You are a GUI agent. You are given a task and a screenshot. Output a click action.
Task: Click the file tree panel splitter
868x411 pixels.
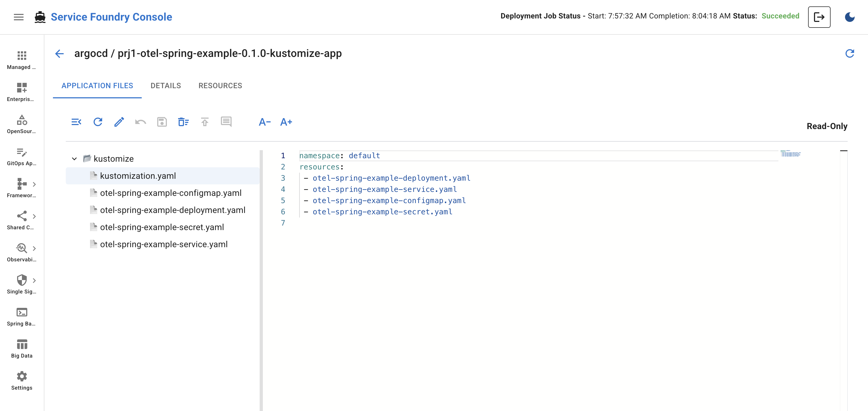(261, 280)
